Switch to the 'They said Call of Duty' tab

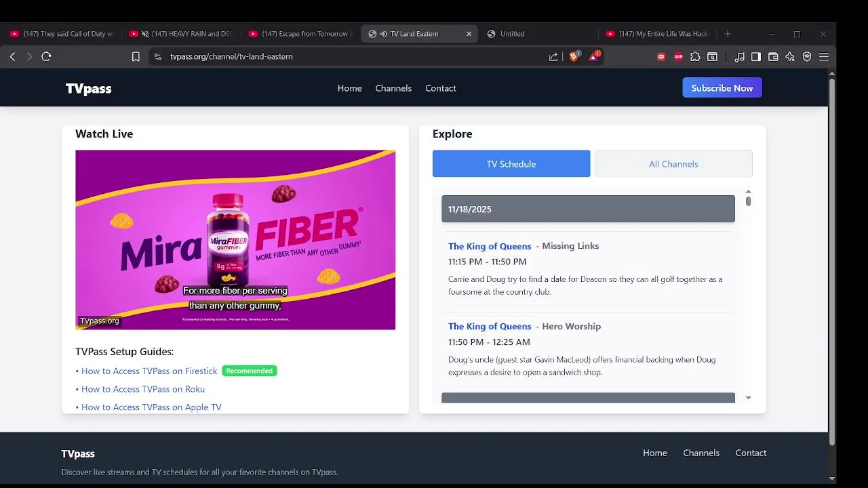point(62,34)
